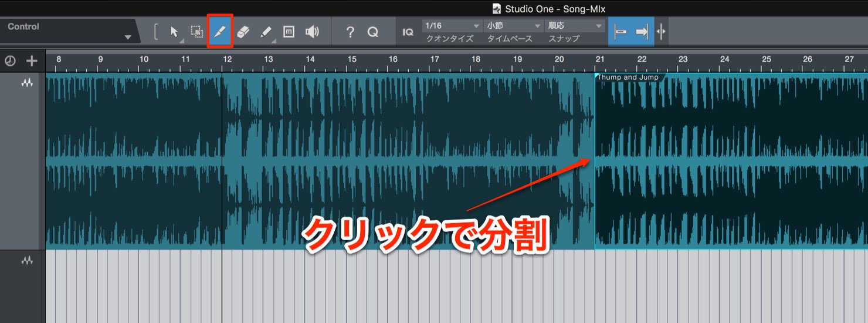This screenshot has height=323, width=868.
Task: Open the 1/16 quantize dropdown
Action: pos(452,26)
